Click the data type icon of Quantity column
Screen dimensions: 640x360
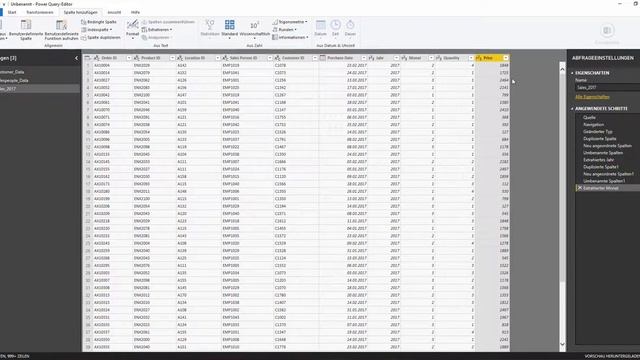point(439,58)
